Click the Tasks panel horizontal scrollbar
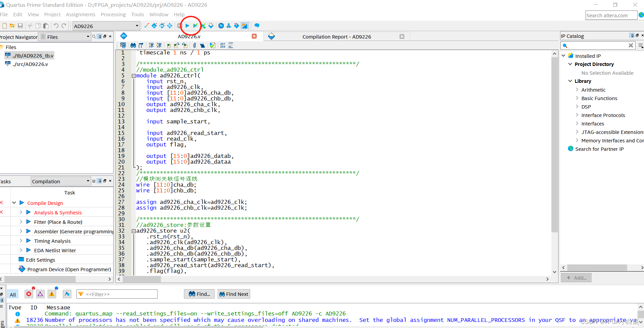The height and width of the screenshot is (328, 644). click(x=40, y=279)
